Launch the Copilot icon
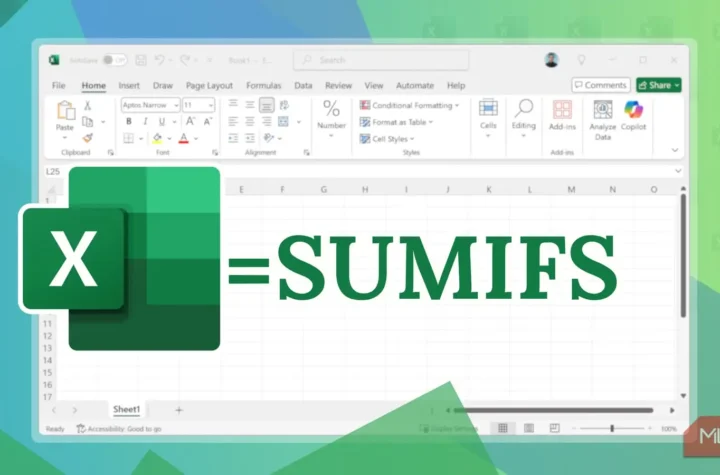This screenshot has height=475, width=720. (634, 110)
